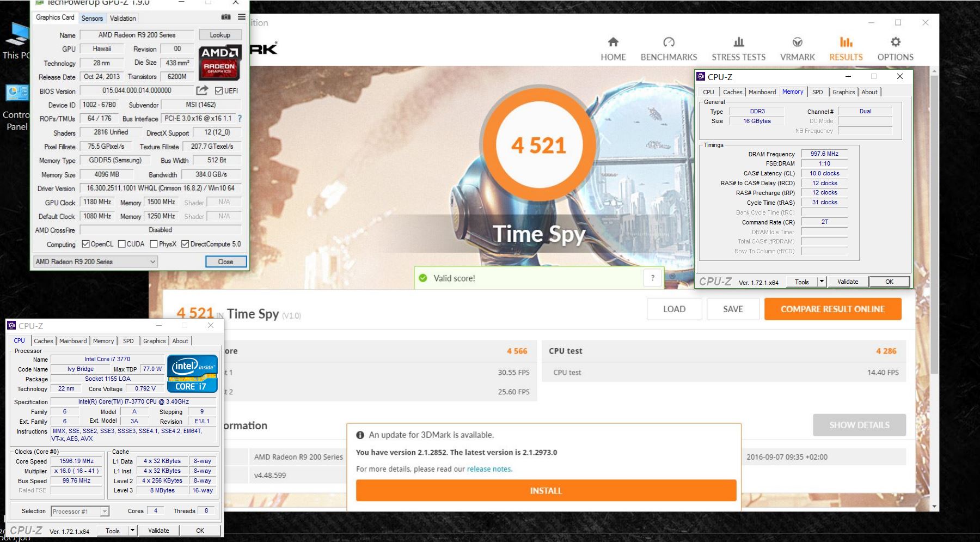
Task: Click Validate in CPU-Z Memory window
Action: tap(848, 282)
